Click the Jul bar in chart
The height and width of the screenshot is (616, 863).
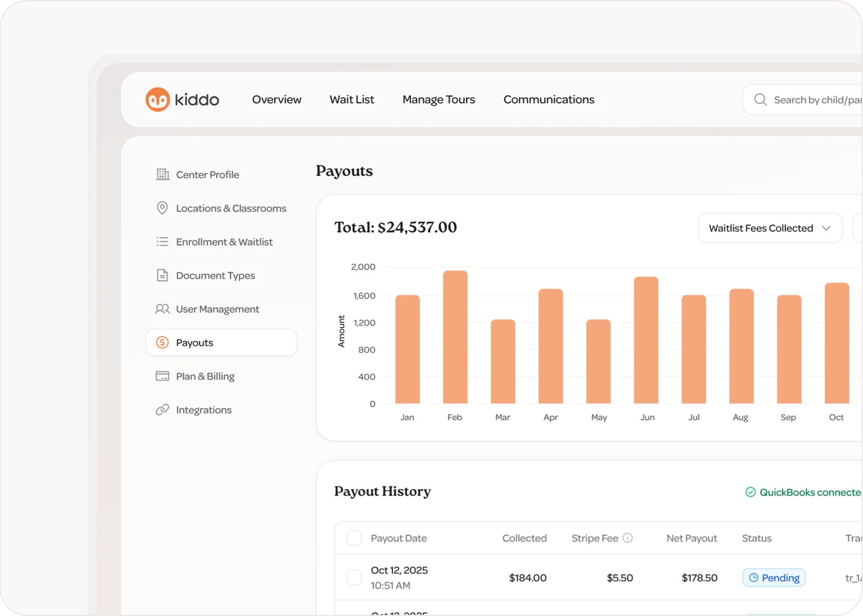click(x=694, y=349)
